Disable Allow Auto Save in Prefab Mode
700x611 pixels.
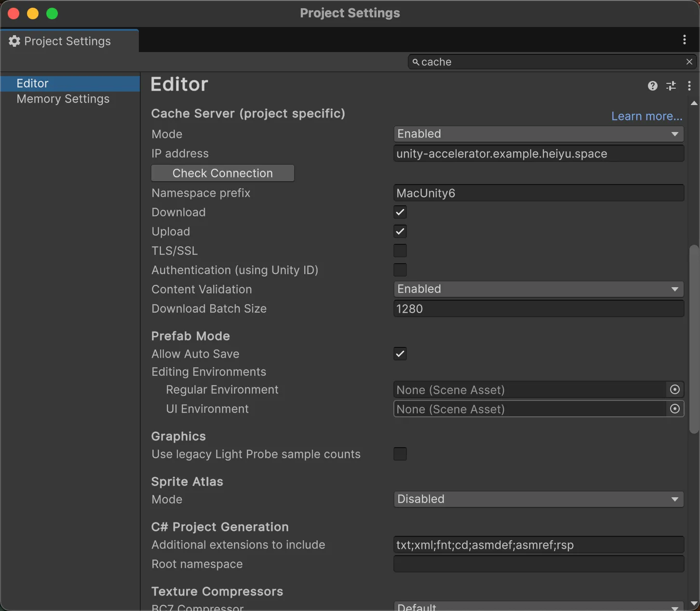tap(400, 354)
